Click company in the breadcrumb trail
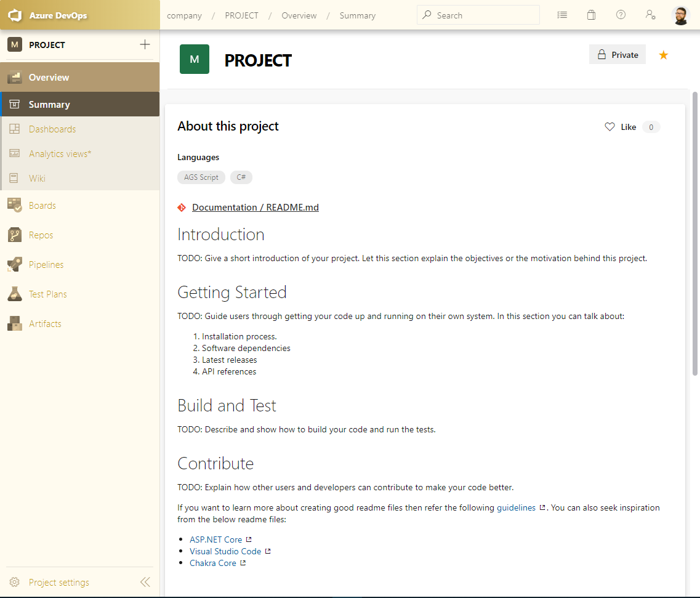 [184, 15]
